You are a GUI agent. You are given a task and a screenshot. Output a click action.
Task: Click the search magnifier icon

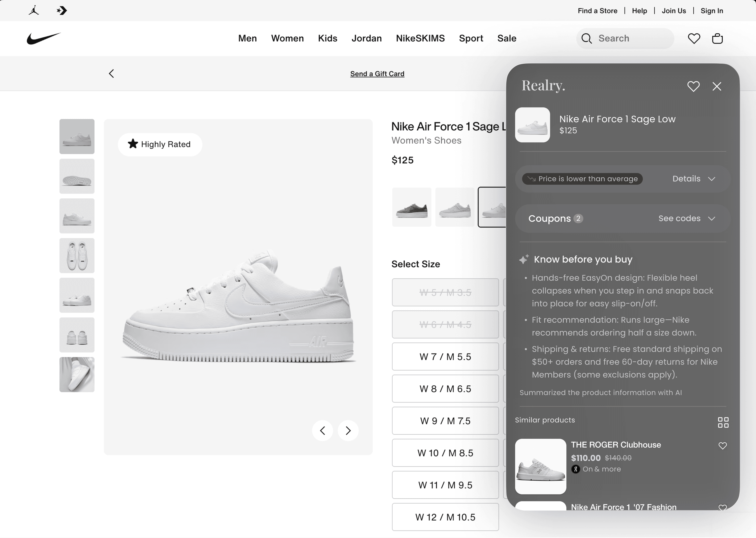586,38
